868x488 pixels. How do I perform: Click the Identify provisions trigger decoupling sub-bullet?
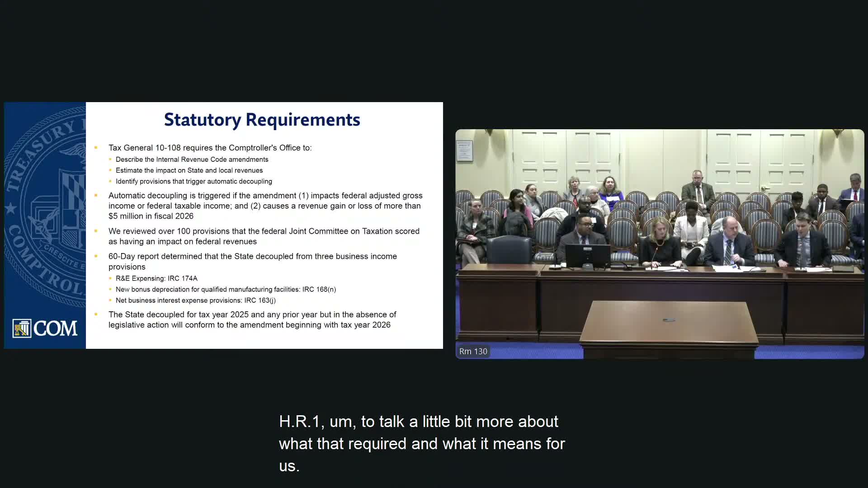(x=193, y=181)
